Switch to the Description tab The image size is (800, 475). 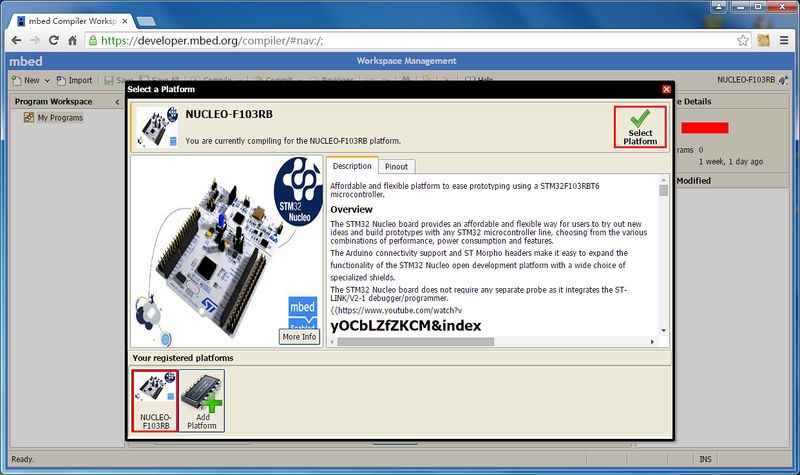[352, 166]
